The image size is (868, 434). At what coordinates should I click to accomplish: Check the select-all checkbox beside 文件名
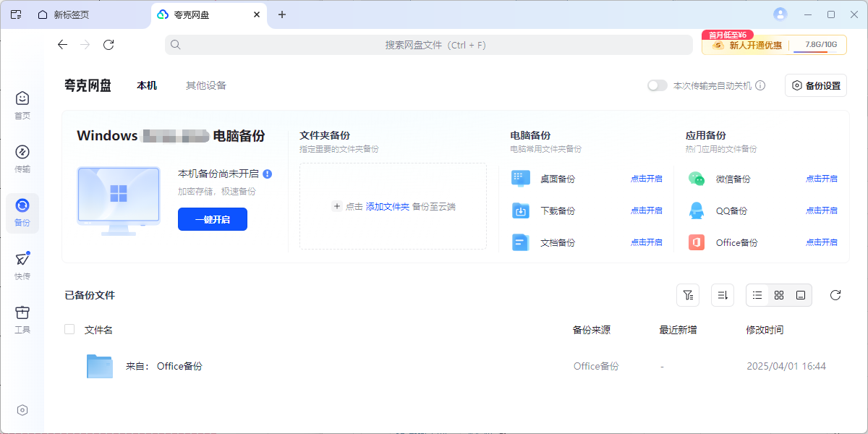click(x=69, y=329)
